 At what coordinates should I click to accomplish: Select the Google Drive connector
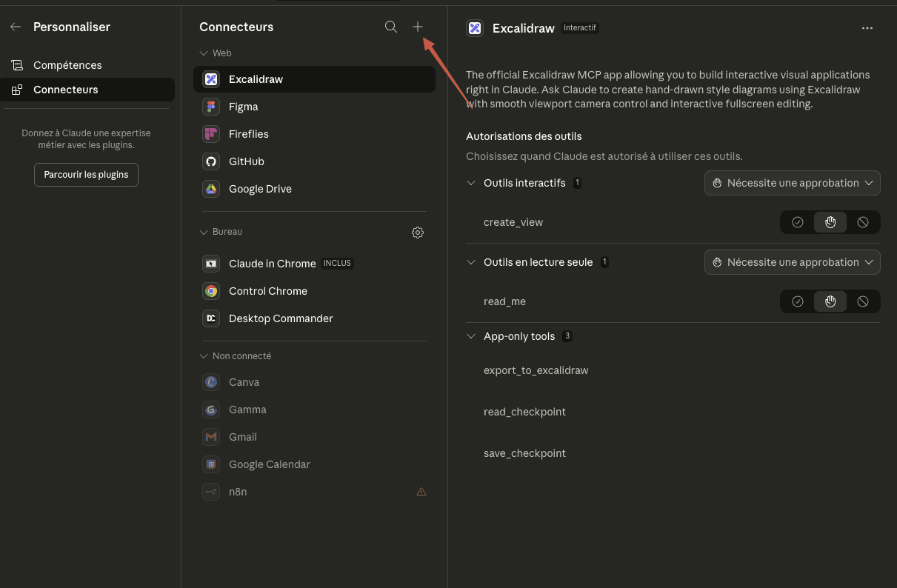[x=260, y=189]
